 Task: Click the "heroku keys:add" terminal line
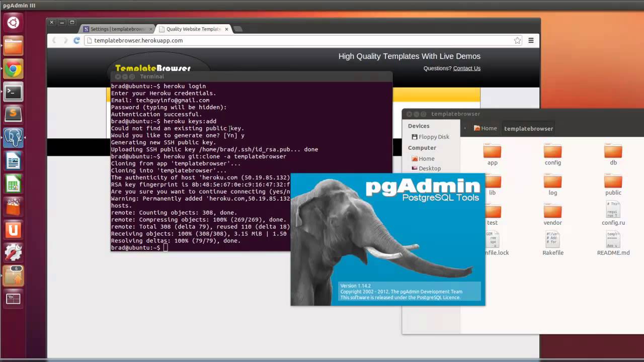coord(164,121)
